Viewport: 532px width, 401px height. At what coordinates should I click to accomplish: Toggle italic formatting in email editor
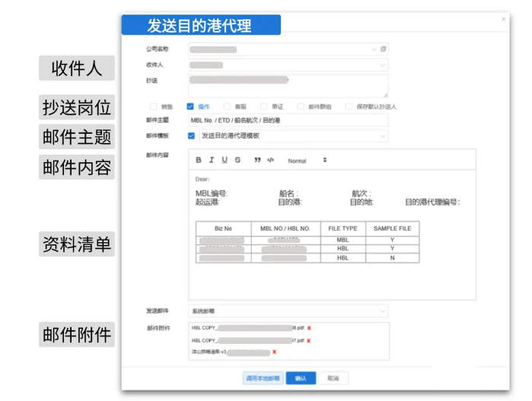[x=212, y=161]
